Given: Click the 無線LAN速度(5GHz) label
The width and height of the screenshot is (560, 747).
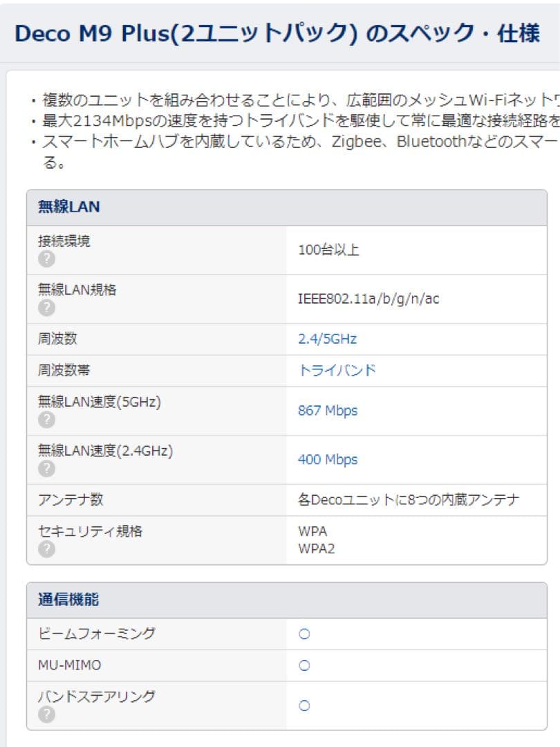Looking at the screenshot, I should pyautogui.click(x=100, y=402).
